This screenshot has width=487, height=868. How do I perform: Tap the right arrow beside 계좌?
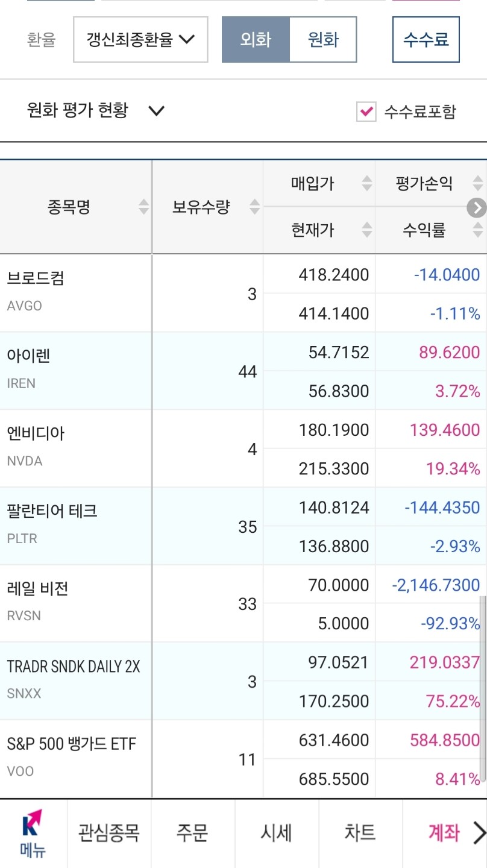[479, 833]
